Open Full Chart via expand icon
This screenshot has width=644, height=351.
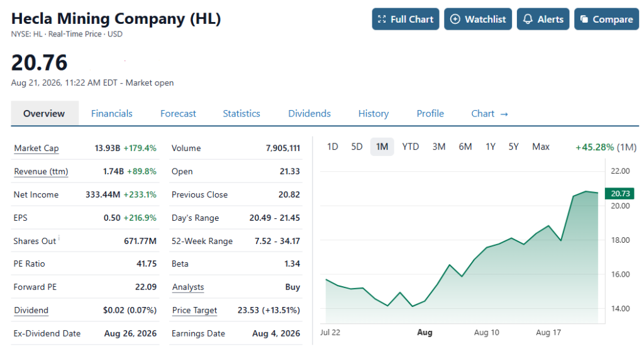pos(382,19)
